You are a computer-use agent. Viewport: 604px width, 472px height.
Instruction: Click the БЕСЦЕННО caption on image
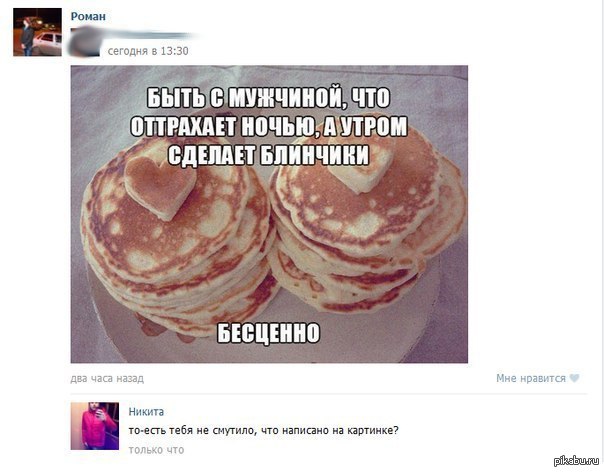(x=268, y=333)
